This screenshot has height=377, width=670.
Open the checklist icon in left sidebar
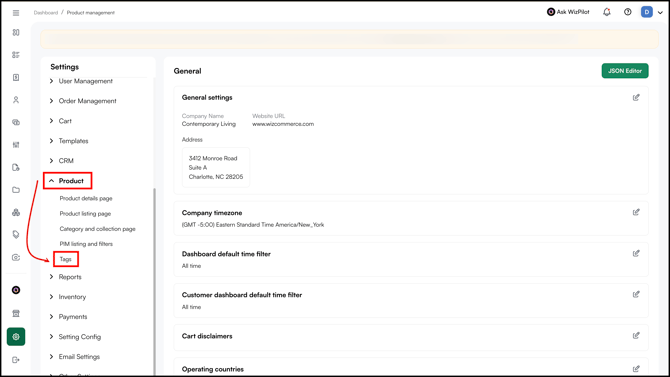[16, 55]
